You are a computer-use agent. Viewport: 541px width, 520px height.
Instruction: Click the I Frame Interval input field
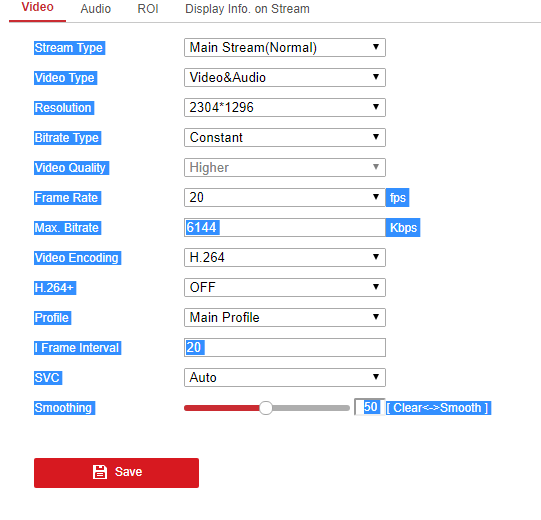285,348
